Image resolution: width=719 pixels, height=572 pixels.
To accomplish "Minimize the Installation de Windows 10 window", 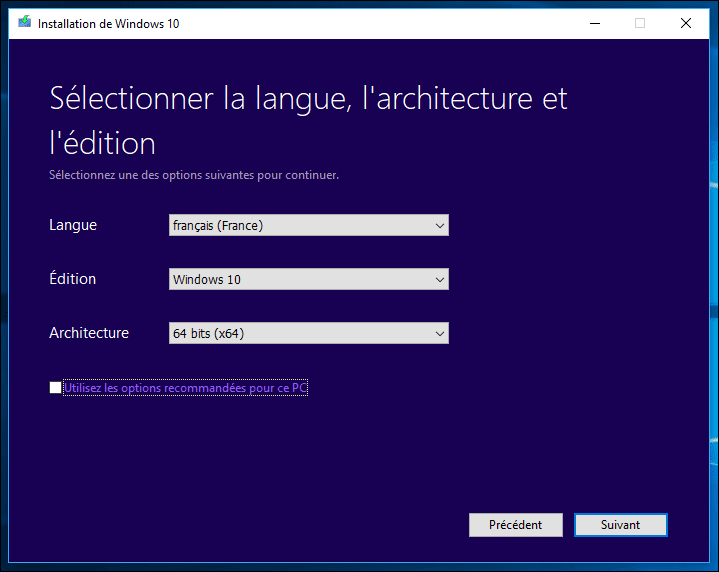I will pos(595,23).
